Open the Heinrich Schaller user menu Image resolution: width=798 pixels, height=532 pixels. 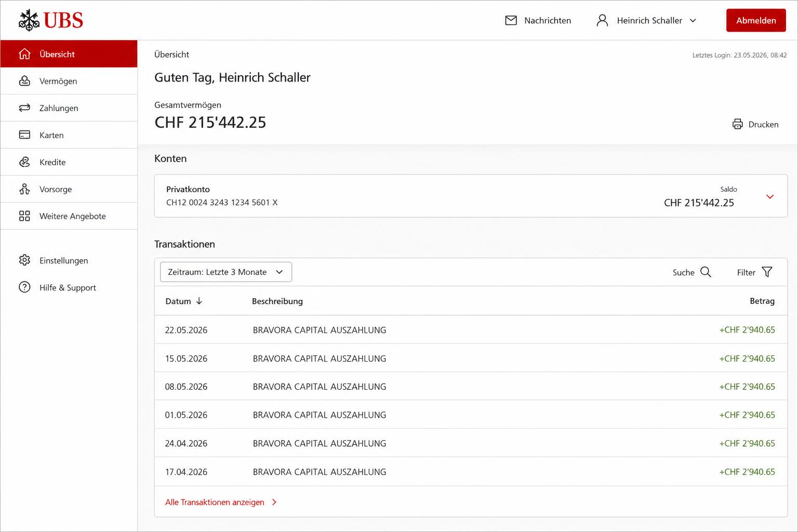click(647, 20)
